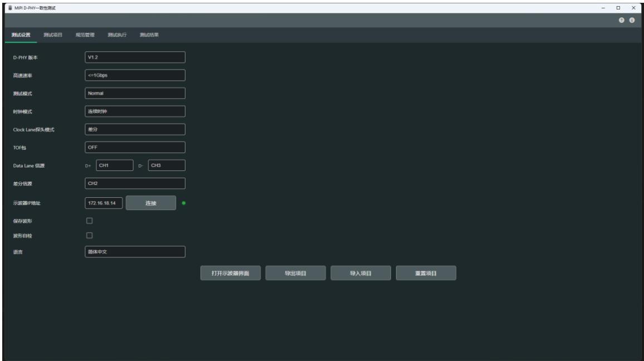Enable the 保存波形 checkbox
Viewport: 644px width, 361px height.
(x=89, y=221)
